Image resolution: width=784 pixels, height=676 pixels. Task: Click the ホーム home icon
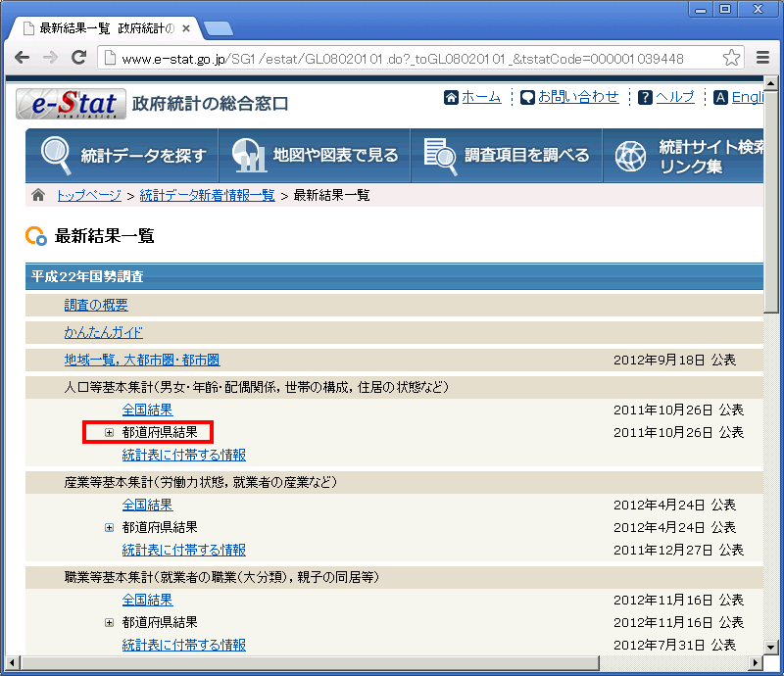pos(450,96)
